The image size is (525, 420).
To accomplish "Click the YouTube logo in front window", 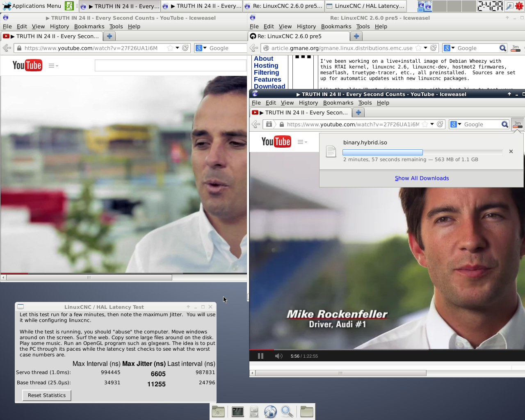I will [x=276, y=142].
